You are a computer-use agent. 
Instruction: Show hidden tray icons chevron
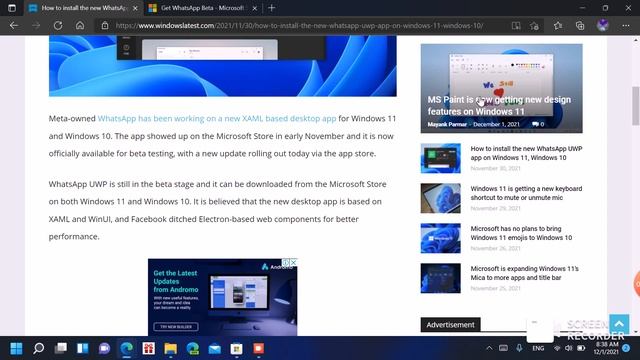[x=489, y=348]
